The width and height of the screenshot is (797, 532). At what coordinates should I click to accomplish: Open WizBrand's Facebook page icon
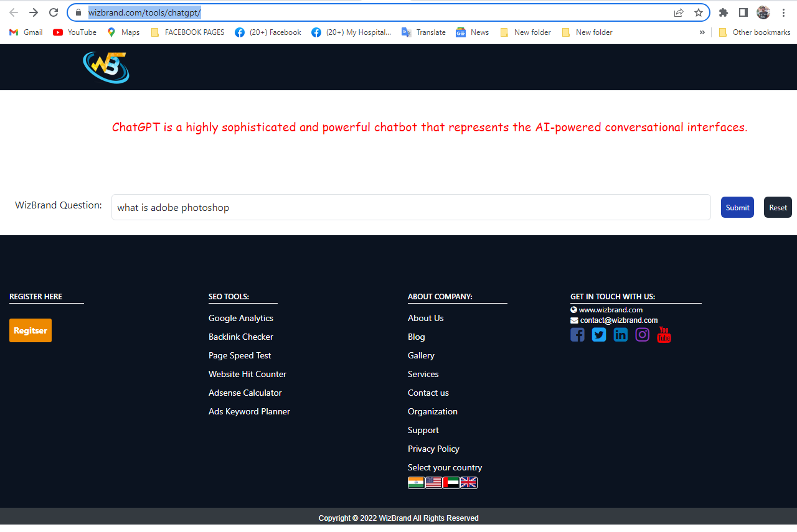[x=577, y=334]
